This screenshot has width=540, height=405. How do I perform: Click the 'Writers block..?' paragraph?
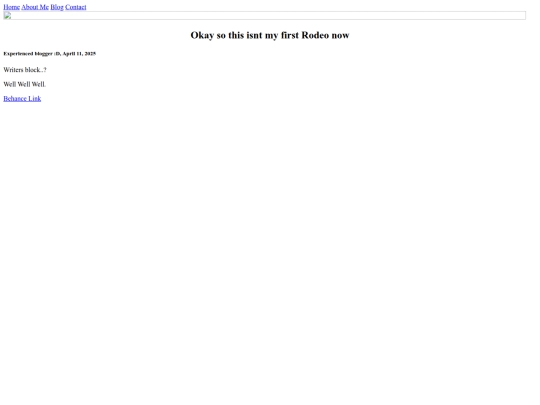coord(25,70)
